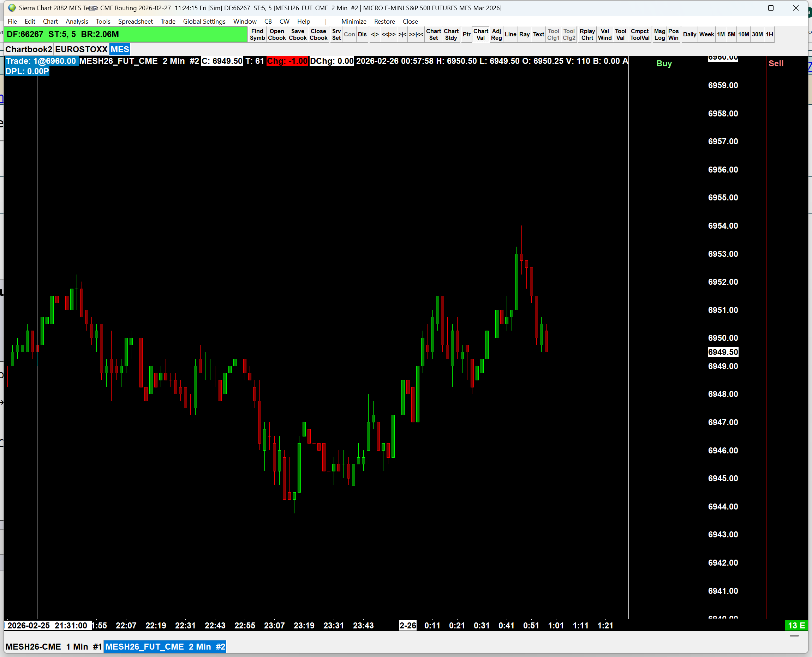
Task: Switch to the EUROSTOXX chartbook tab
Action: click(x=81, y=49)
